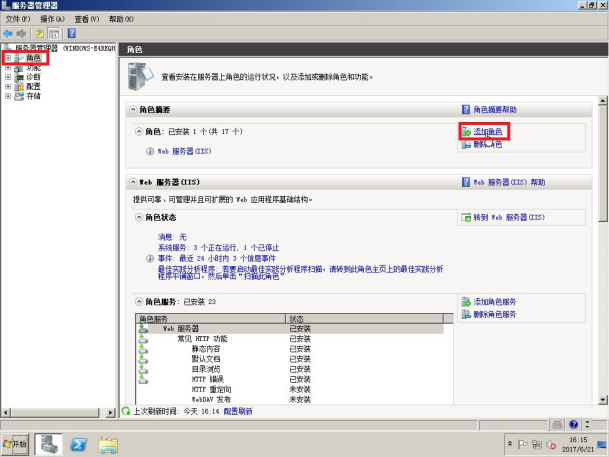Collapse the 角色摘要 section
Screen dimensions: 609x457
coord(132,109)
